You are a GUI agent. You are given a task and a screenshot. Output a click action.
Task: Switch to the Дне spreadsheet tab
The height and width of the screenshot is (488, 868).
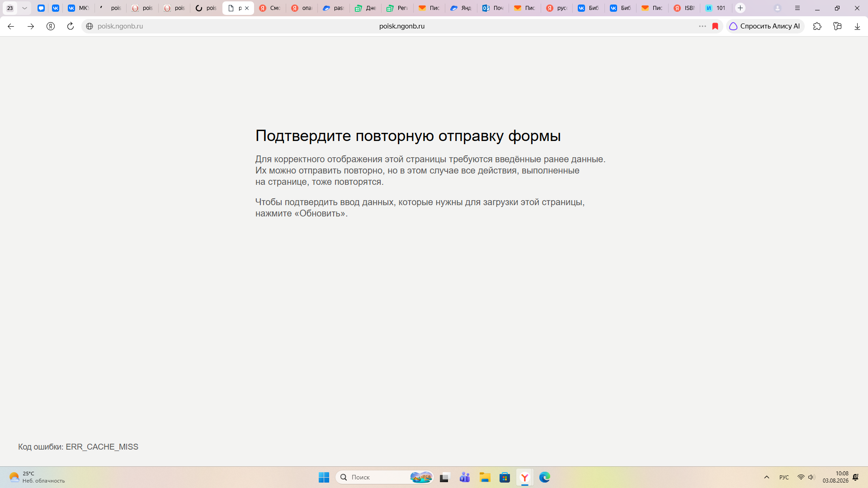(x=365, y=8)
